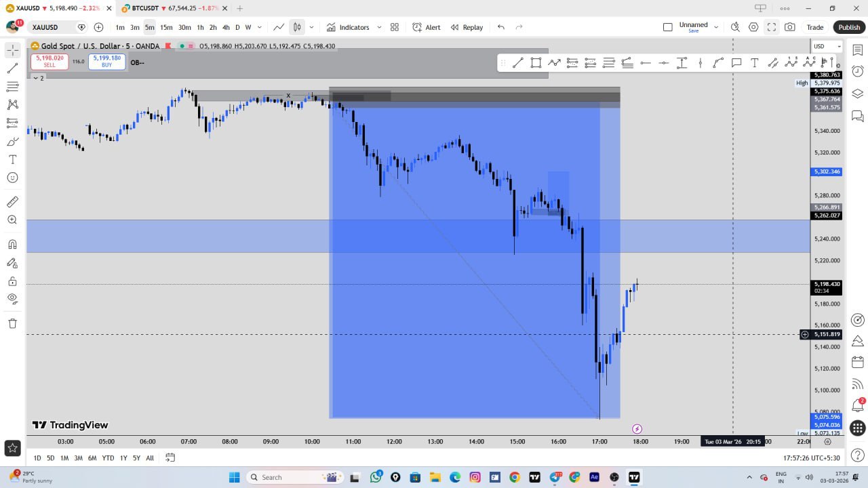868x488 pixels.
Task: Pick price range tool in floating toolbar
Action: (x=682, y=63)
